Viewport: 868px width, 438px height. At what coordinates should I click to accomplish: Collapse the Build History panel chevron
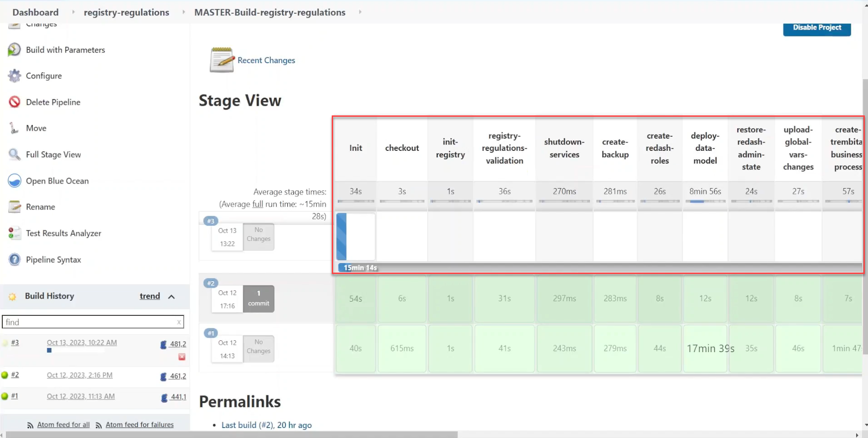171,297
